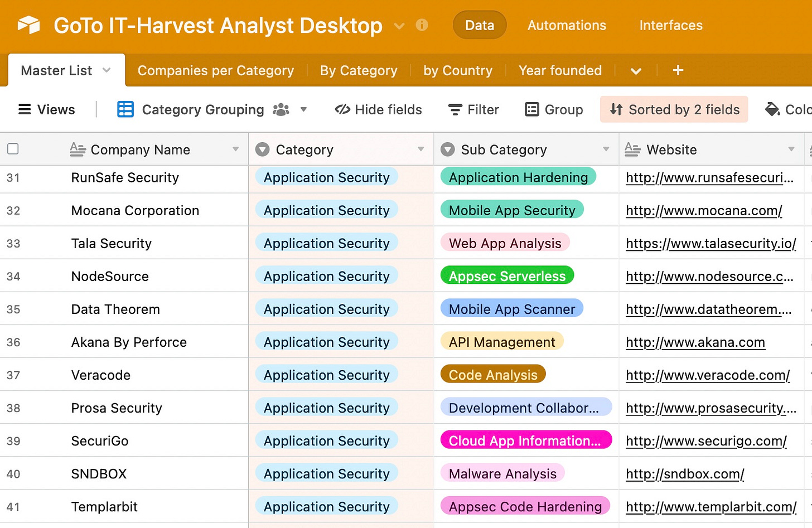This screenshot has height=528, width=812.
Task: Click the Website field type icon
Action: [632, 149]
